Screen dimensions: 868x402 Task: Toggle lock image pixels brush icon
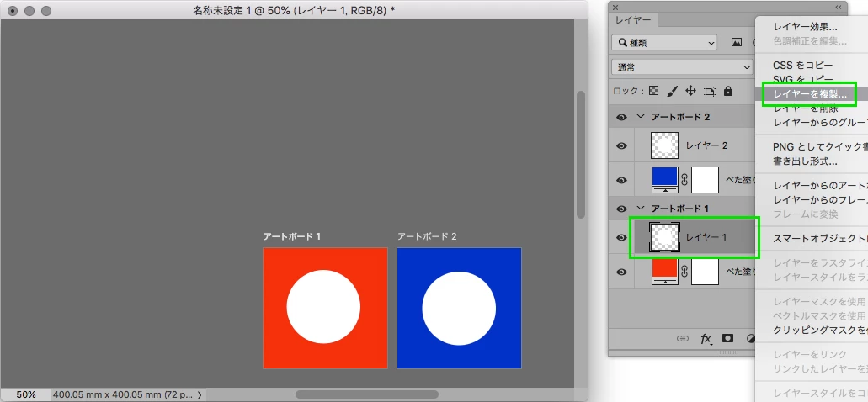click(x=672, y=91)
